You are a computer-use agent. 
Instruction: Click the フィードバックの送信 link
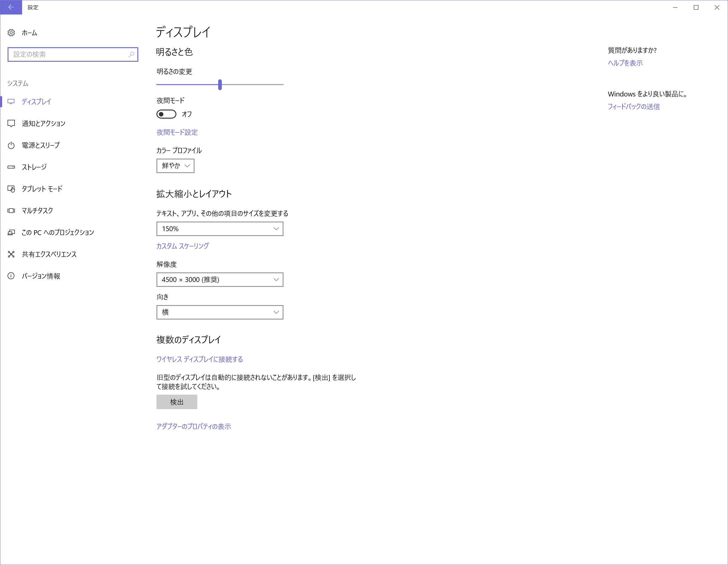click(634, 107)
